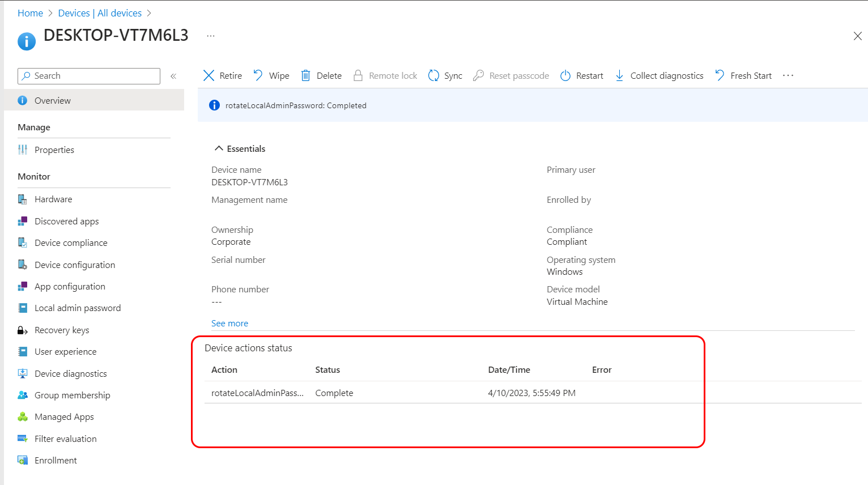Click the Delete trash can icon
Viewport: 868px width, 485px height.
point(305,75)
